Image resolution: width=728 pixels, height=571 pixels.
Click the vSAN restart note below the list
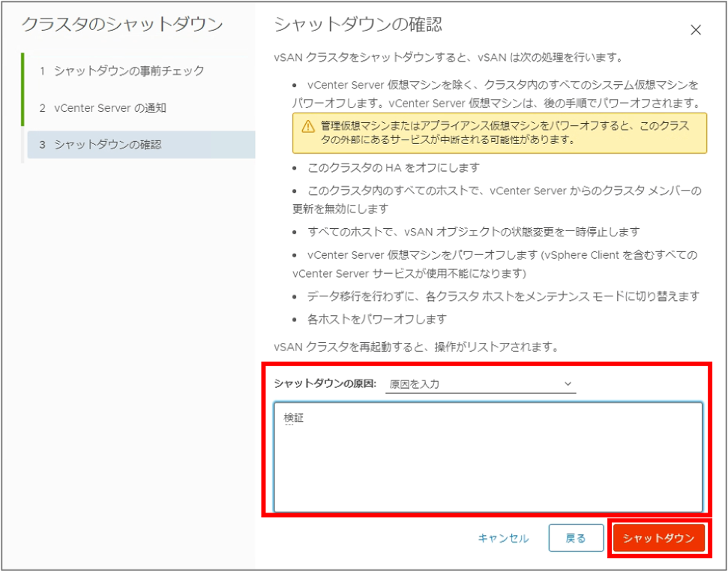coord(418,347)
